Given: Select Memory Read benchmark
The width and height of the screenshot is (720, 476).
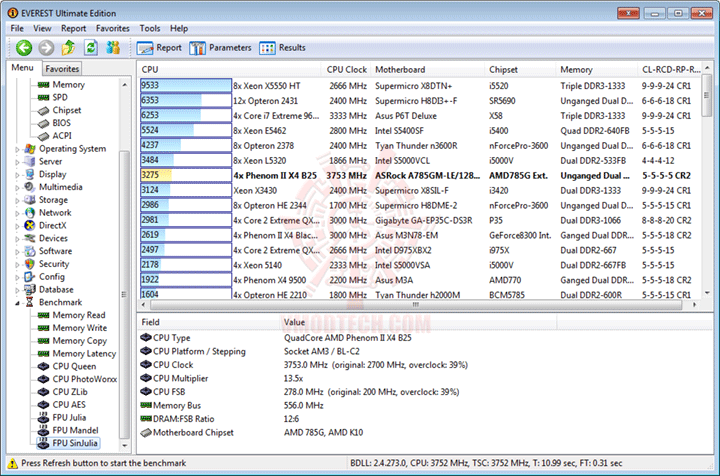Looking at the screenshot, I should [x=79, y=315].
